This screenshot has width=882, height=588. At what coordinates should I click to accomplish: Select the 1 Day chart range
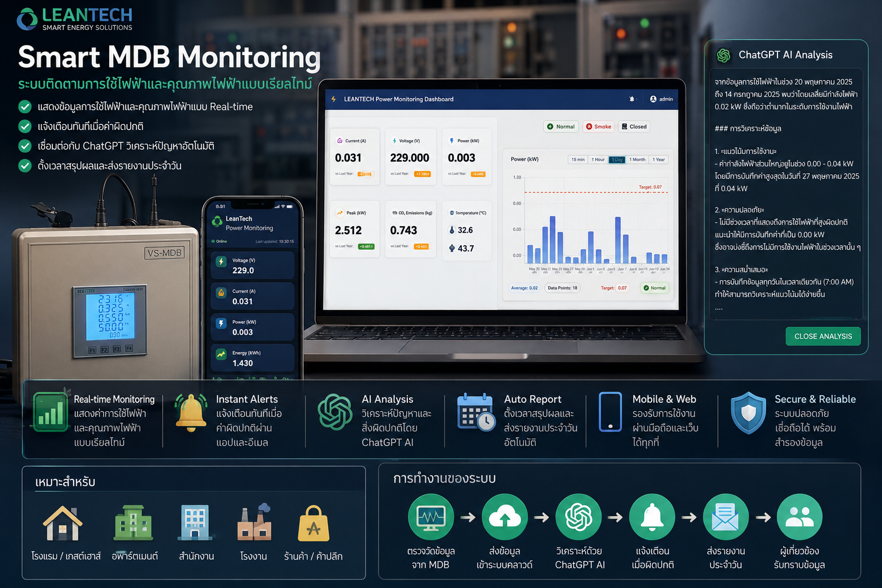click(617, 160)
